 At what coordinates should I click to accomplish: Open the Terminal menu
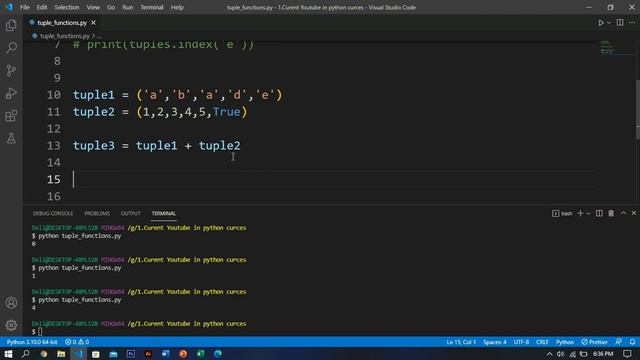coord(151,7)
